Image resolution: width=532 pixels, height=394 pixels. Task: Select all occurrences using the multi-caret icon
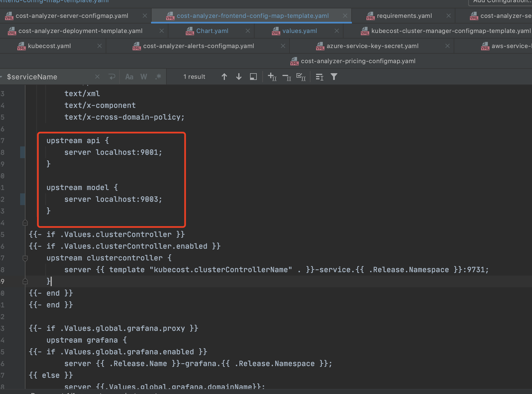[x=301, y=76]
